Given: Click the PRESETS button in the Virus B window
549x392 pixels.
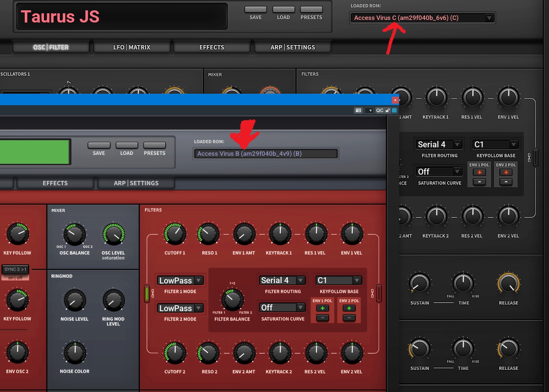Looking at the screenshot, I should (155, 145).
